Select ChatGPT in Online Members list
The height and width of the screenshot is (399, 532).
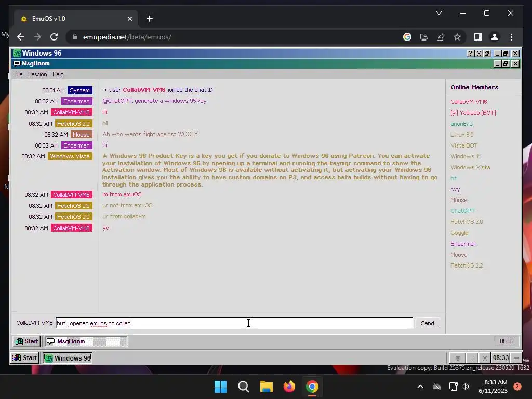[x=462, y=211]
